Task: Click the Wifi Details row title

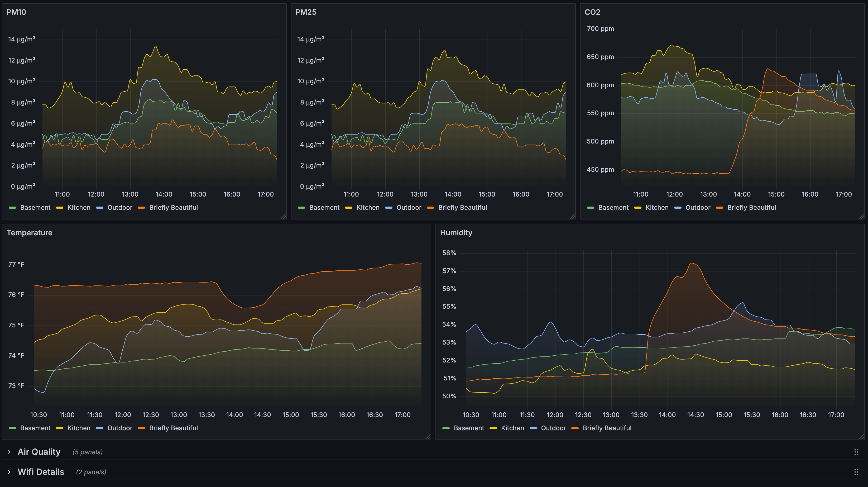Action: click(41, 472)
